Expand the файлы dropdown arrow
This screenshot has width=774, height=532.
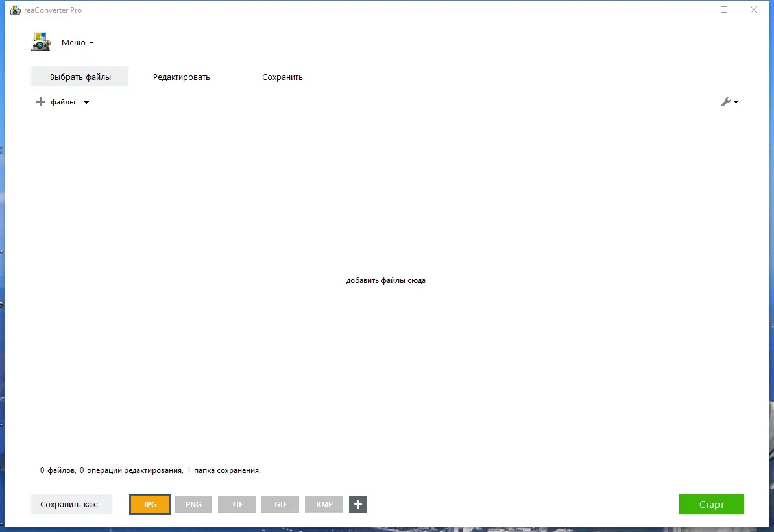(86, 102)
